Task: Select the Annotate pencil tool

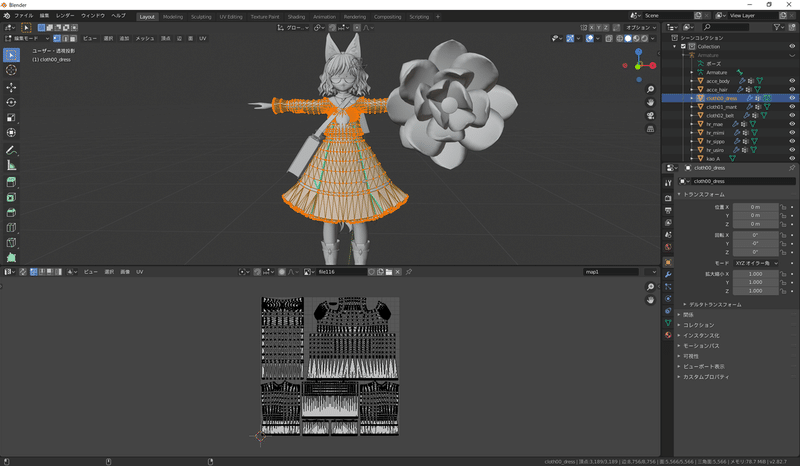Action: [11, 149]
